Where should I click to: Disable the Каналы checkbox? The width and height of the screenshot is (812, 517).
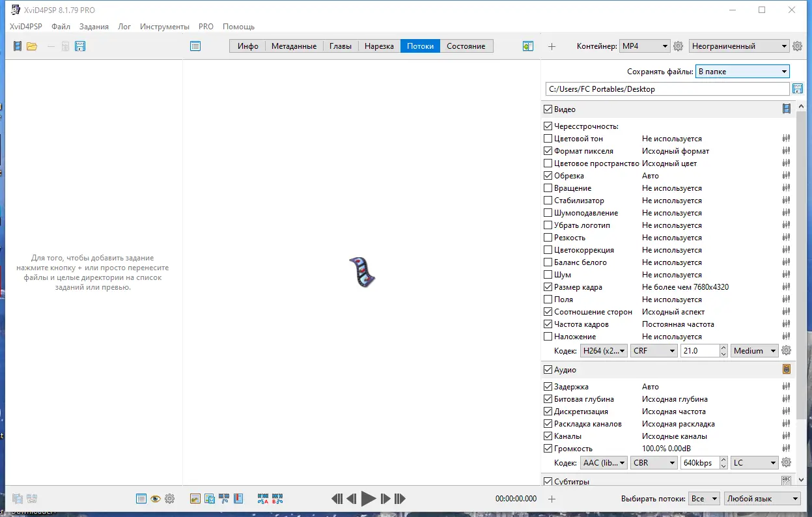click(x=548, y=436)
